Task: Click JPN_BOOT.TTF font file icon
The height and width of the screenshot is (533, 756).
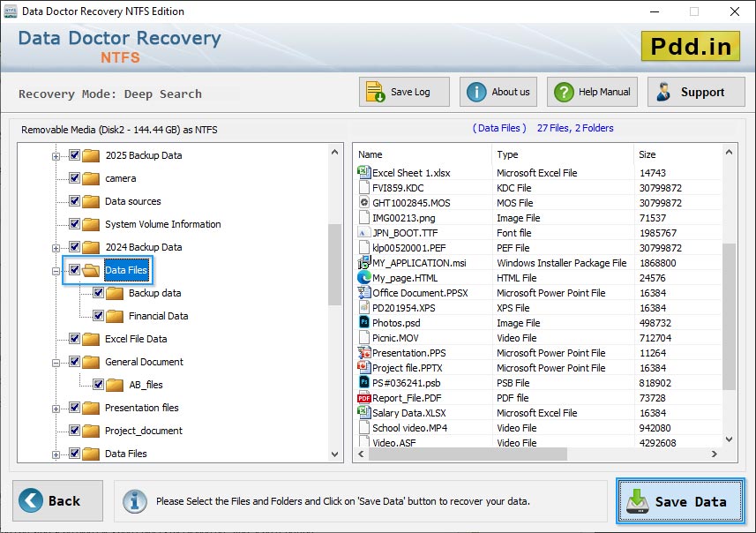Action: (364, 232)
